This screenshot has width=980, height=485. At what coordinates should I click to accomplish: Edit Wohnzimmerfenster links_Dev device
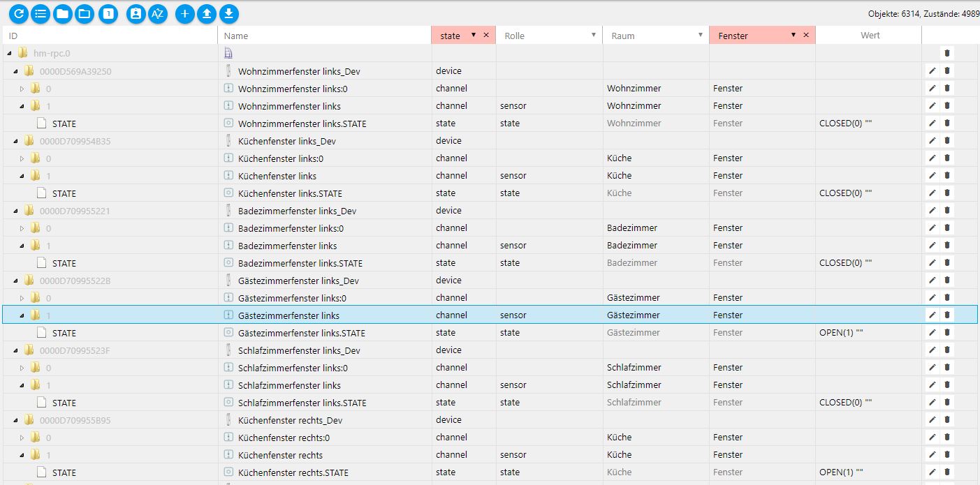pyautogui.click(x=932, y=70)
